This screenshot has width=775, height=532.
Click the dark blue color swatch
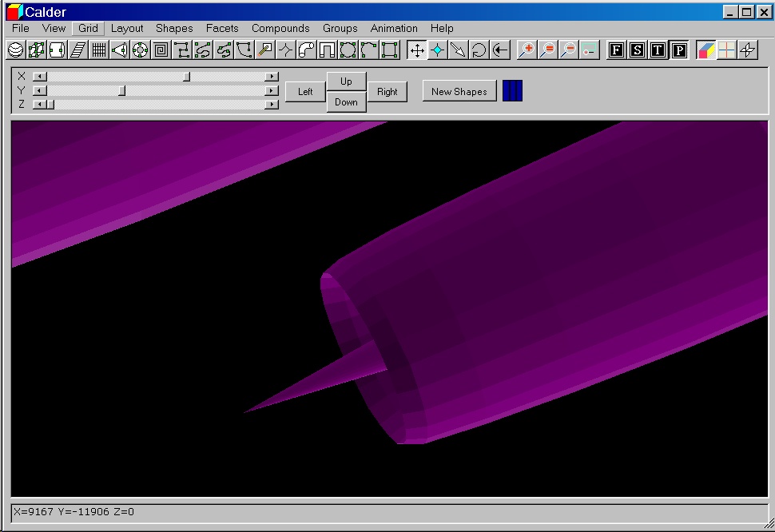click(x=512, y=91)
